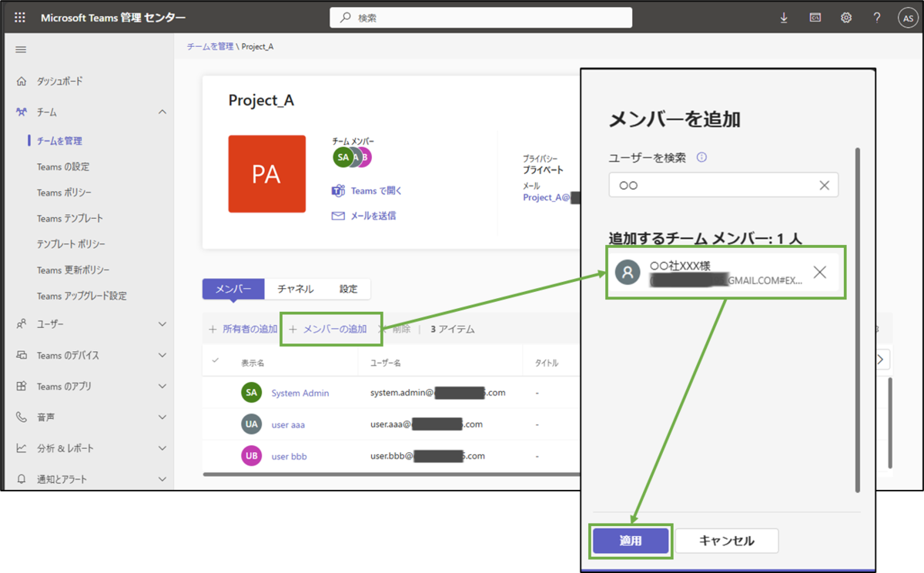Open the System Admin user link
The image size is (924, 573).
click(x=300, y=393)
